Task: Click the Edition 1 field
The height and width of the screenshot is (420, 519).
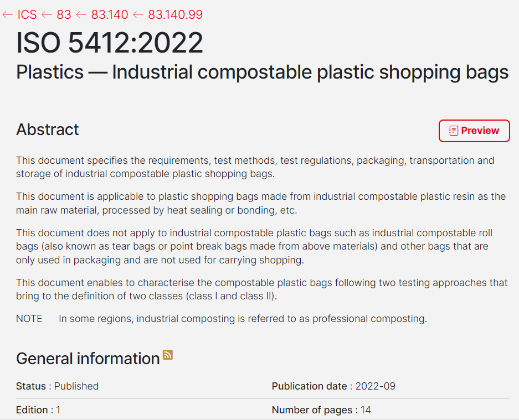Action: pos(38,410)
